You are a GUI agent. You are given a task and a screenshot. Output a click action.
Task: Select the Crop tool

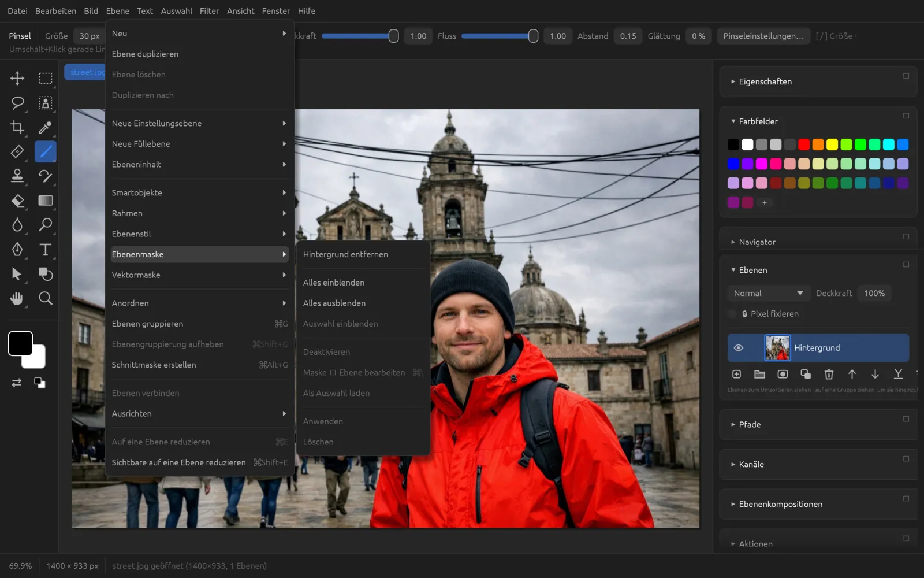[x=17, y=127]
